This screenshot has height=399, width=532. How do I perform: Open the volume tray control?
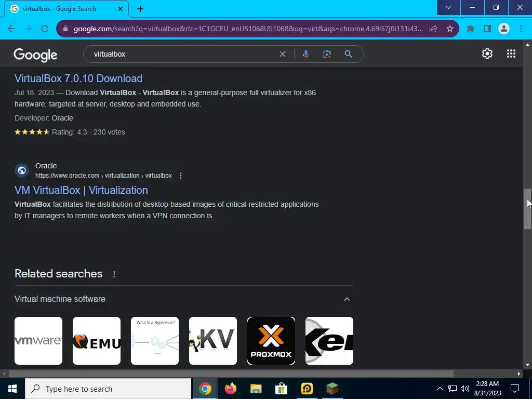point(465,389)
